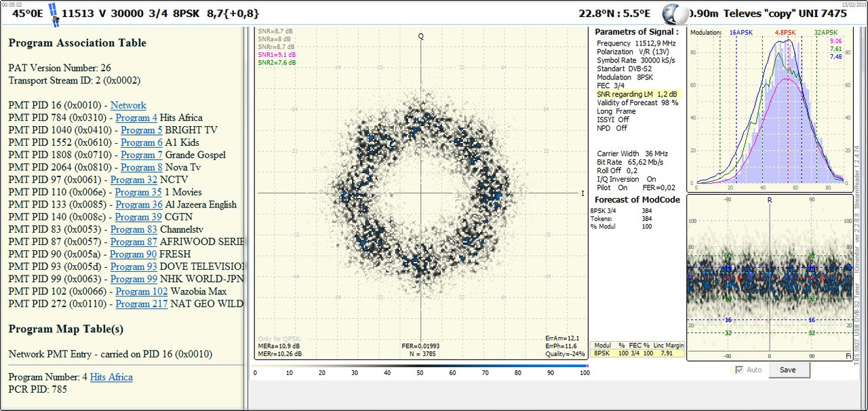The width and height of the screenshot is (868, 411).
Task: Open Program 5 BRIGHT TV link
Action: [142, 130]
